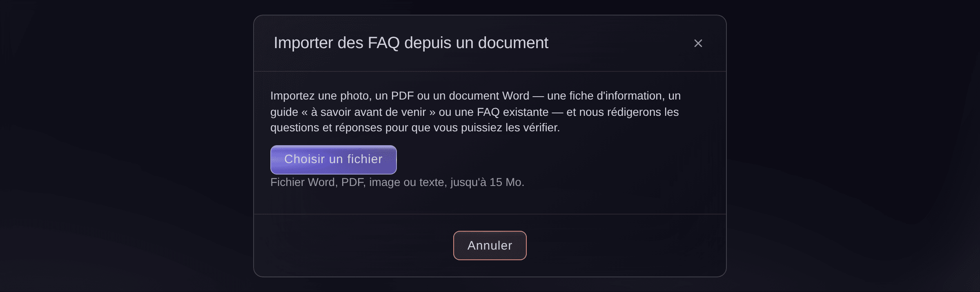The image size is (980, 292).
Task: Click the Choisir un fichier button
Action: click(x=333, y=159)
